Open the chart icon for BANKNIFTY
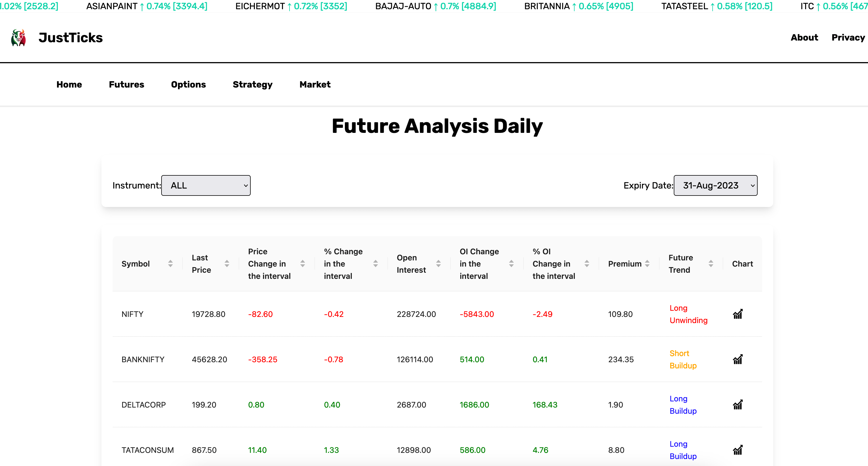 737,359
